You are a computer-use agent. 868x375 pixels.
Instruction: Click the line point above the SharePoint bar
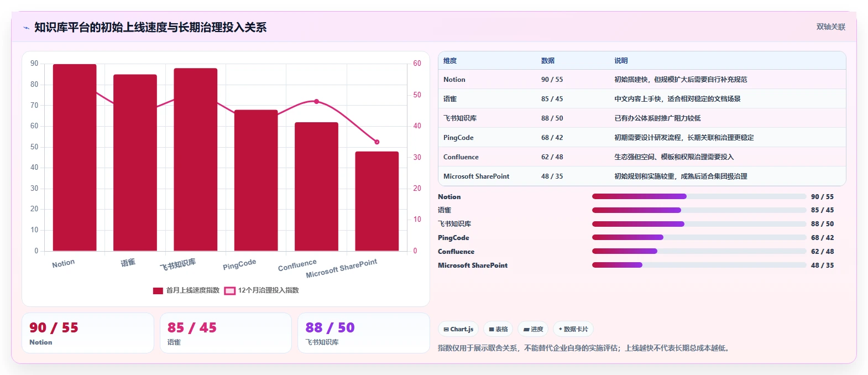coord(377,142)
